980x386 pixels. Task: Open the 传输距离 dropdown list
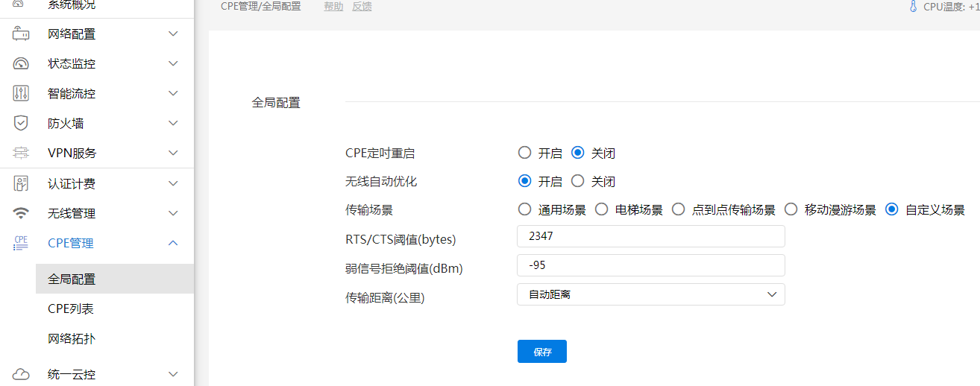(x=650, y=294)
